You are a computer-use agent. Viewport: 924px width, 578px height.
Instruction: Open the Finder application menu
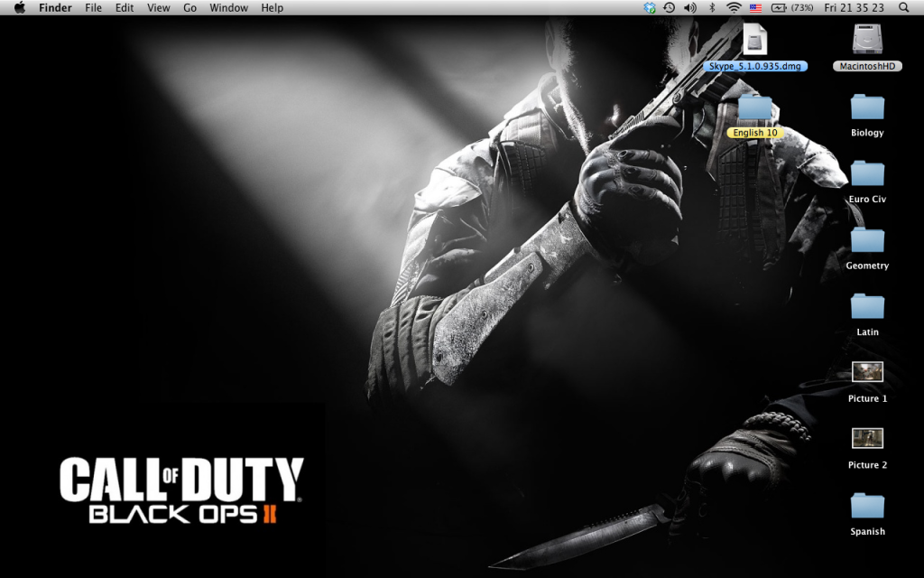55,7
